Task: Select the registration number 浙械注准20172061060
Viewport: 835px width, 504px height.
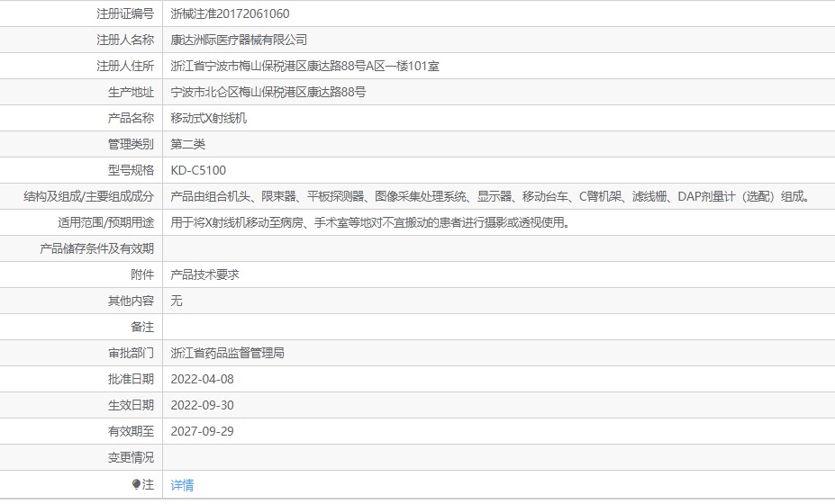Action: click(x=230, y=13)
